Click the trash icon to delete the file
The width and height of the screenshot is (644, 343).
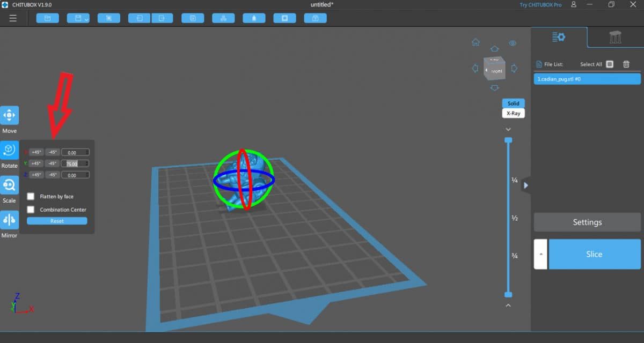point(626,64)
